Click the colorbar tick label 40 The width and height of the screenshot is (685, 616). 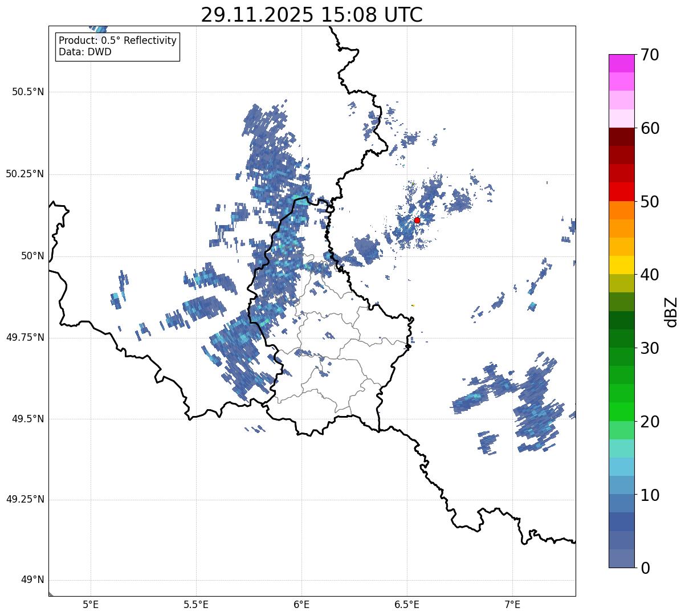[650, 275]
